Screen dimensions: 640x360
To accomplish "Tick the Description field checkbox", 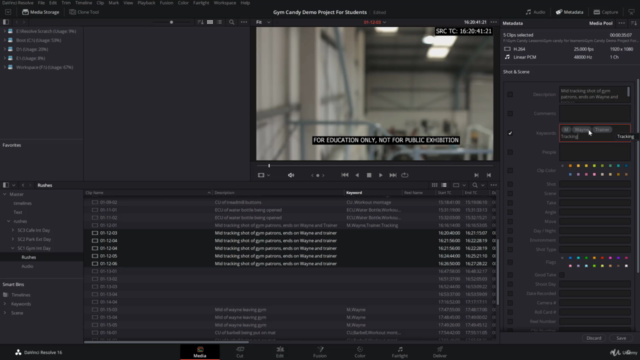I will click(510, 95).
